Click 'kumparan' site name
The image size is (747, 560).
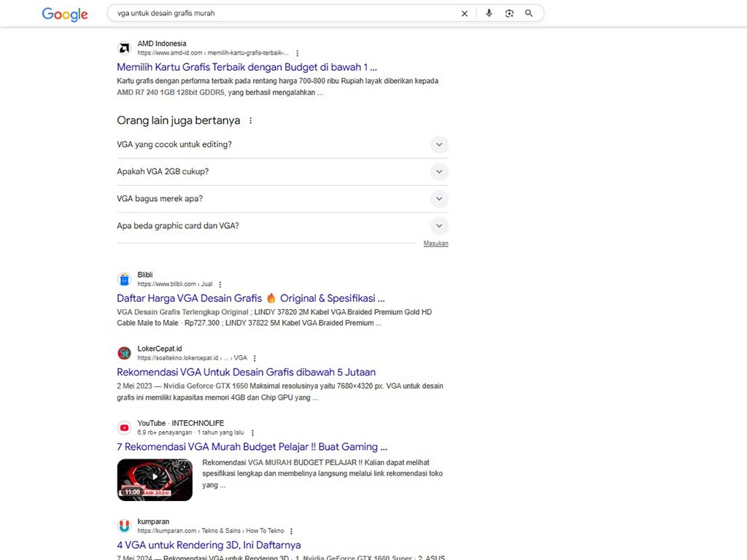pyautogui.click(x=153, y=521)
